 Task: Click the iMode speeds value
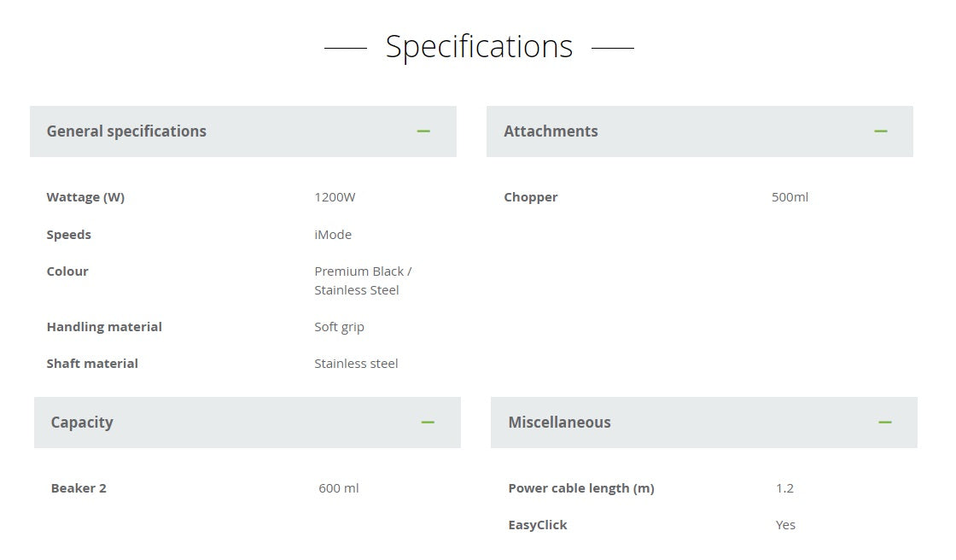coord(333,235)
